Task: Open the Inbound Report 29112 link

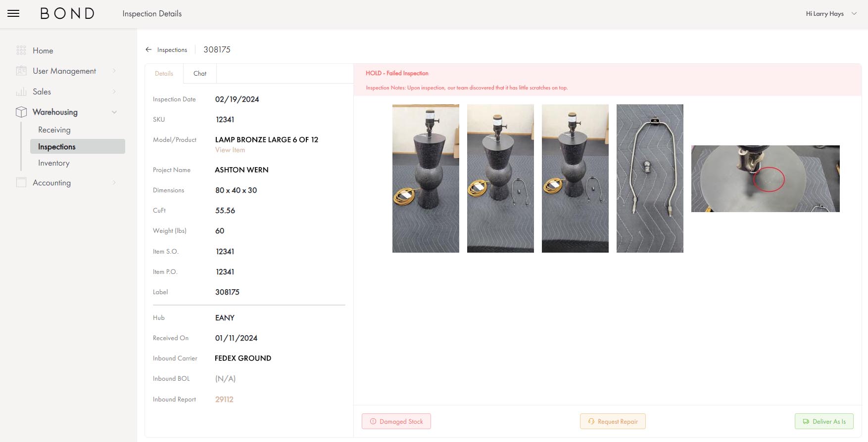Action: tap(224, 399)
